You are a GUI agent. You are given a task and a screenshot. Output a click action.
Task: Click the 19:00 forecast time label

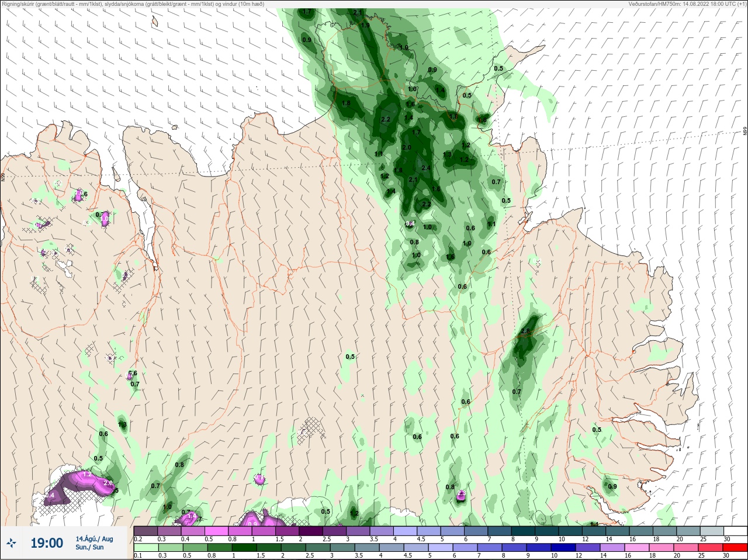tap(47, 543)
